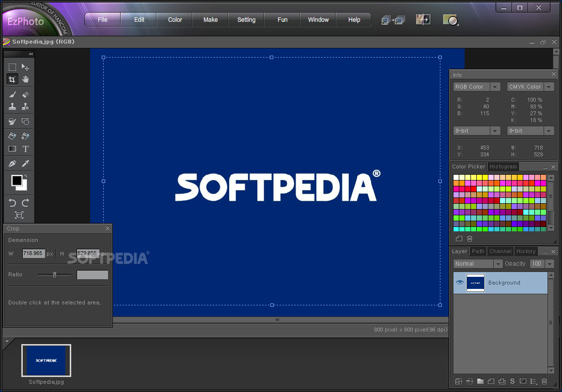Pick the Eraser tool

26,94
